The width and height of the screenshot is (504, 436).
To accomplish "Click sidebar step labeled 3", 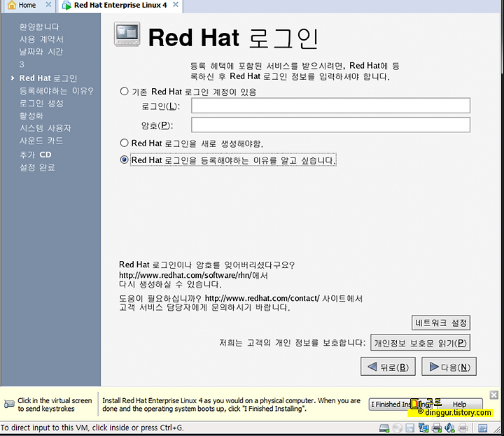I will [x=22, y=64].
